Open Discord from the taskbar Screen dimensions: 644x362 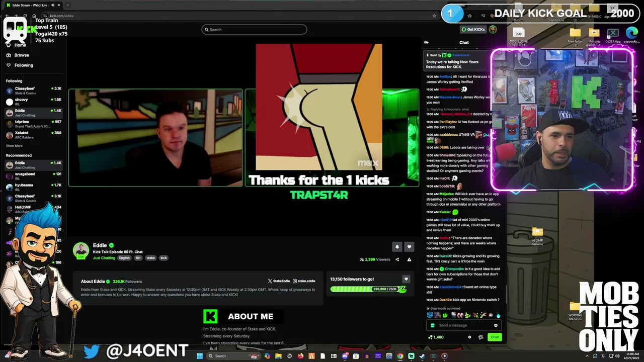pos(345,356)
